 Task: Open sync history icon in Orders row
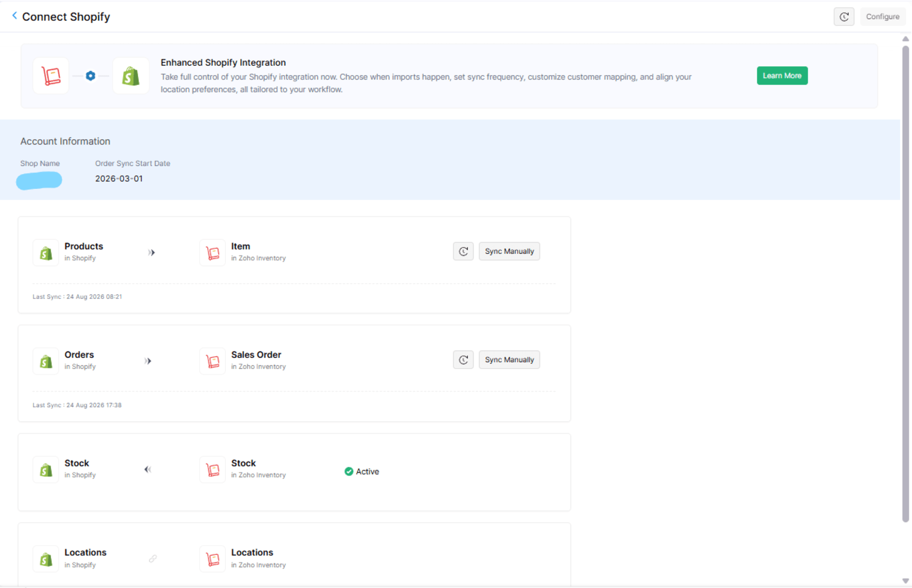pyautogui.click(x=463, y=360)
